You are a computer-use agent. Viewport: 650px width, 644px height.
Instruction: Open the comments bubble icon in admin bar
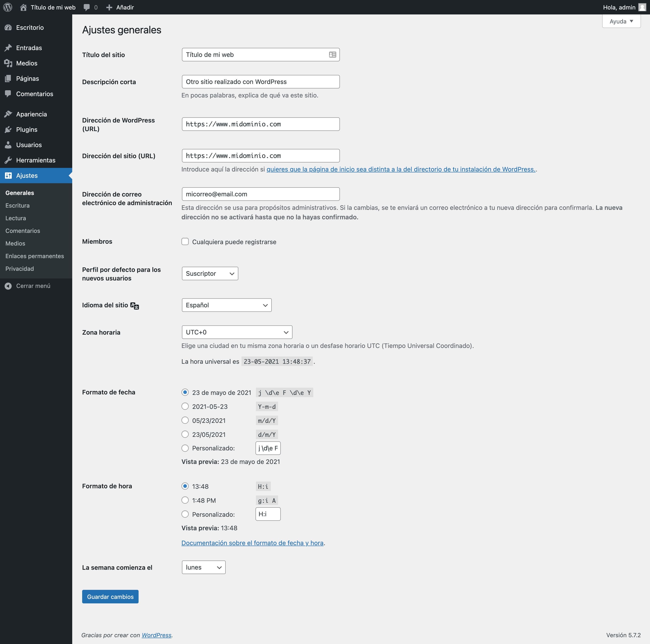(86, 7)
